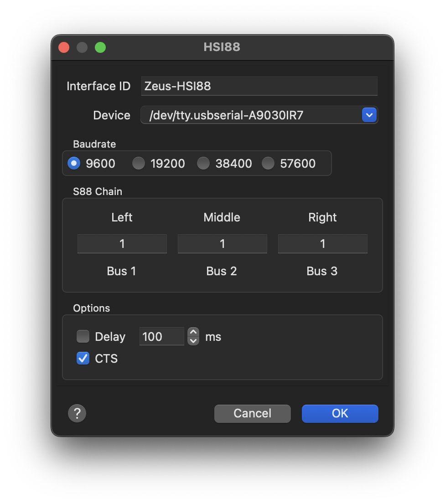Click the Left S88 chain field
Image resolution: width=445 pixels, height=504 pixels.
(x=122, y=244)
